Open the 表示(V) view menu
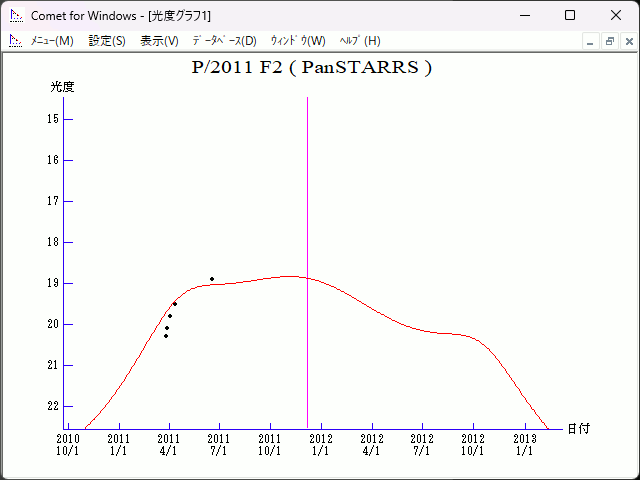Screen dimensions: 640x480 click(x=159, y=41)
